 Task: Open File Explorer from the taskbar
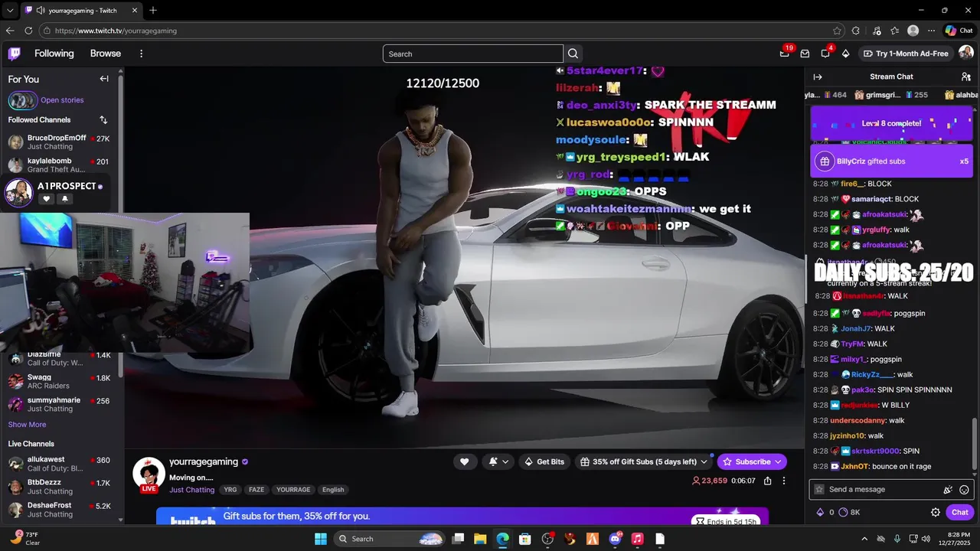[480, 539]
